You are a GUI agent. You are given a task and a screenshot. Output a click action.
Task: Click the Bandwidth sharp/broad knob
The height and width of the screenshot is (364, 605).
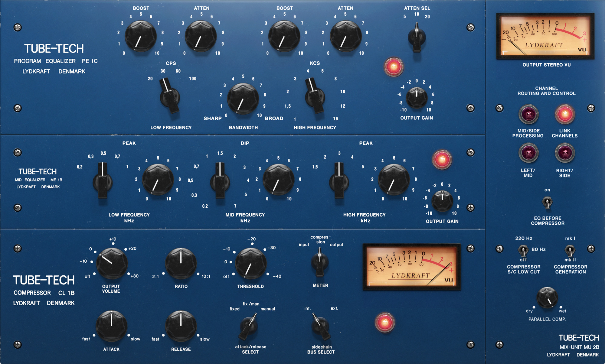[x=243, y=99]
